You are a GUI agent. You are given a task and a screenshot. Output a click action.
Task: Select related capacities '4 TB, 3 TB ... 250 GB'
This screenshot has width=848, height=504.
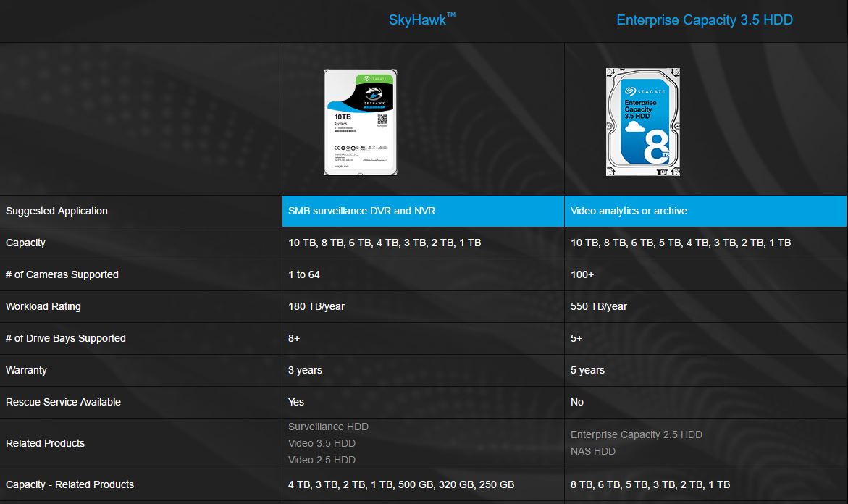click(x=400, y=485)
